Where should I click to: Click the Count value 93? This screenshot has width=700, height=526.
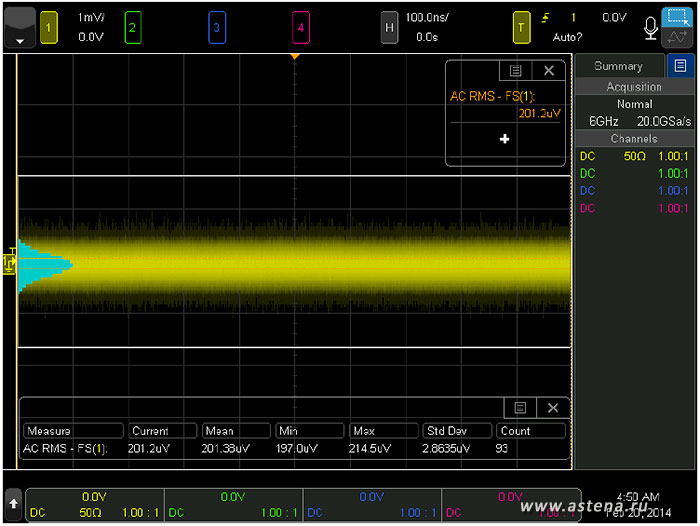pyautogui.click(x=501, y=448)
